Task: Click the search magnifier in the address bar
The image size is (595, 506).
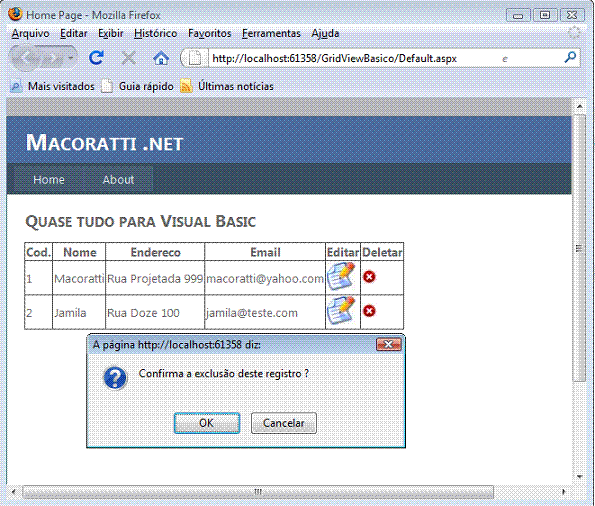Action: (570, 58)
